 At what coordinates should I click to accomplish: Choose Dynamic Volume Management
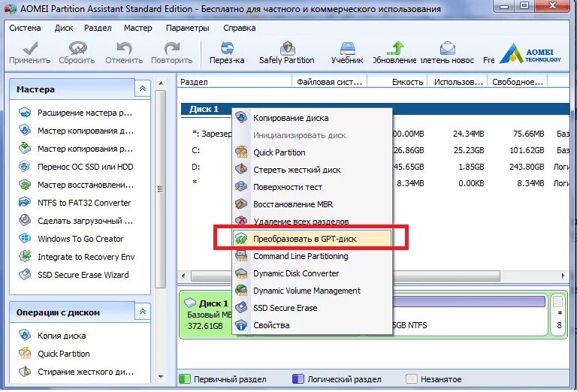(312, 291)
